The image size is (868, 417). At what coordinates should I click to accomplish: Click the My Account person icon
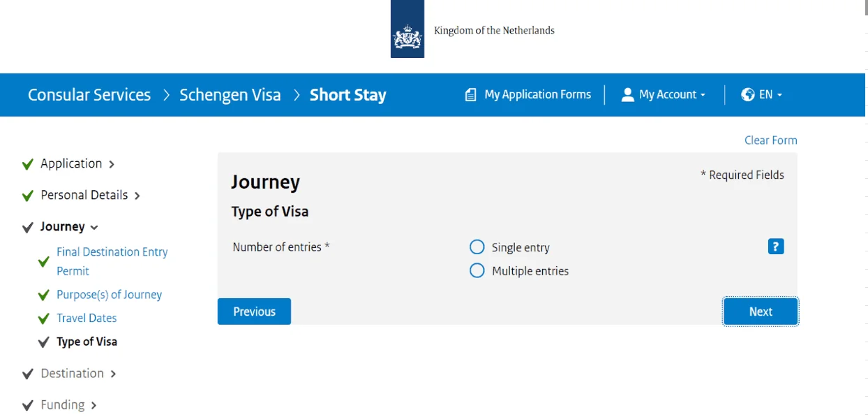[627, 95]
